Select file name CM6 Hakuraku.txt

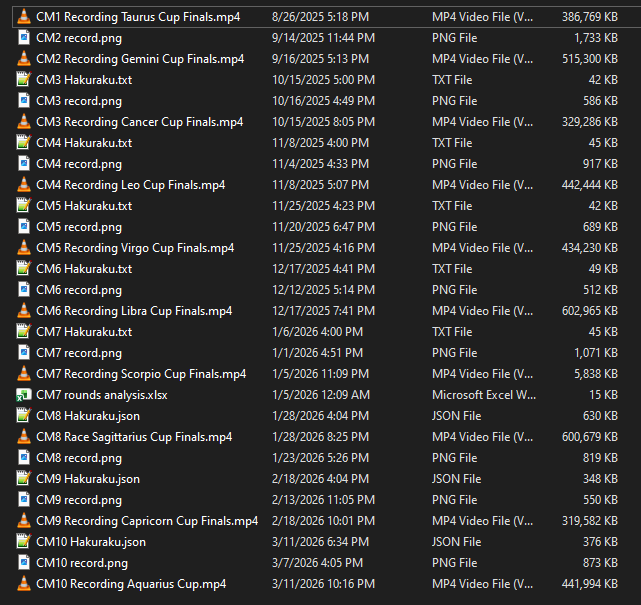(84, 269)
